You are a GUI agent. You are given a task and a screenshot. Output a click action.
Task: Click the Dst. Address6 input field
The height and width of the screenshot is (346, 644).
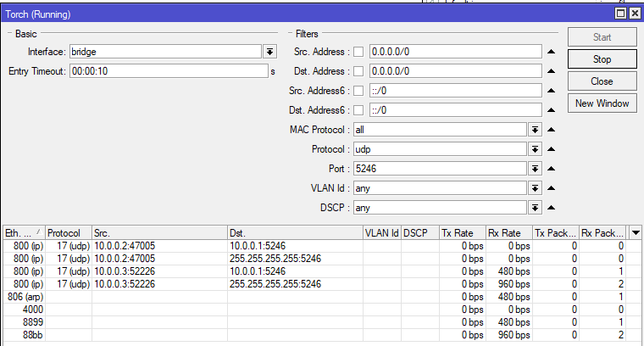tap(456, 110)
